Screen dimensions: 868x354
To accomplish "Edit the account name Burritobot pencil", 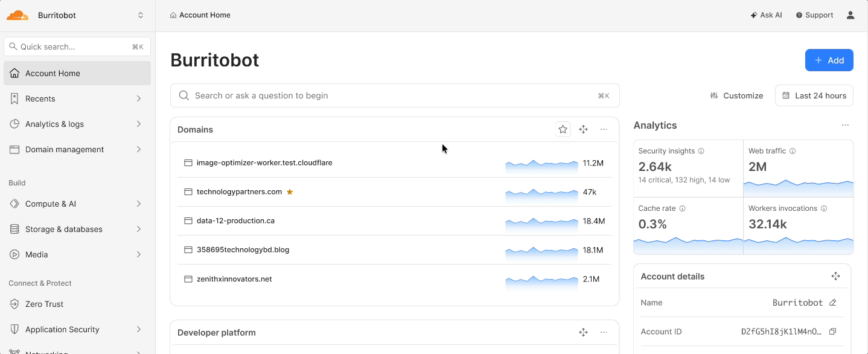I will (x=833, y=303).
